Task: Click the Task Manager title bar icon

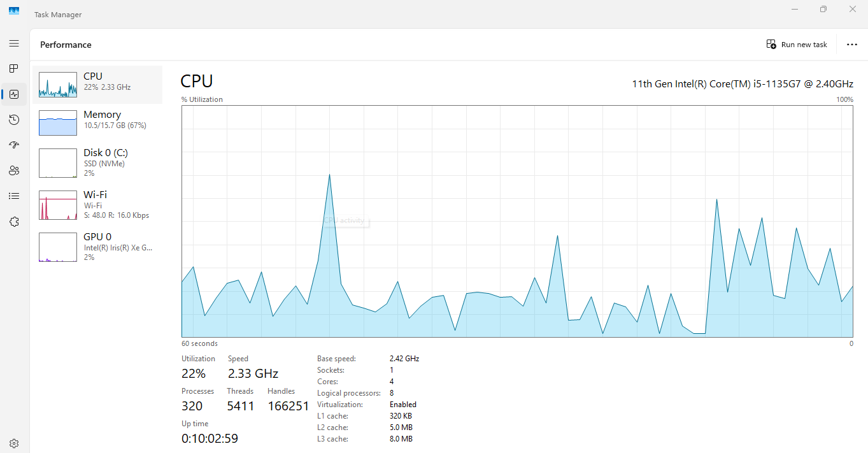Action: pos(14,11)
